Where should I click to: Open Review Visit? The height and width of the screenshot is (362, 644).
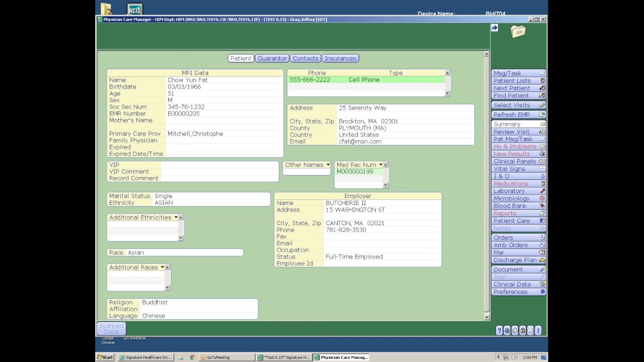click(519, 132)
